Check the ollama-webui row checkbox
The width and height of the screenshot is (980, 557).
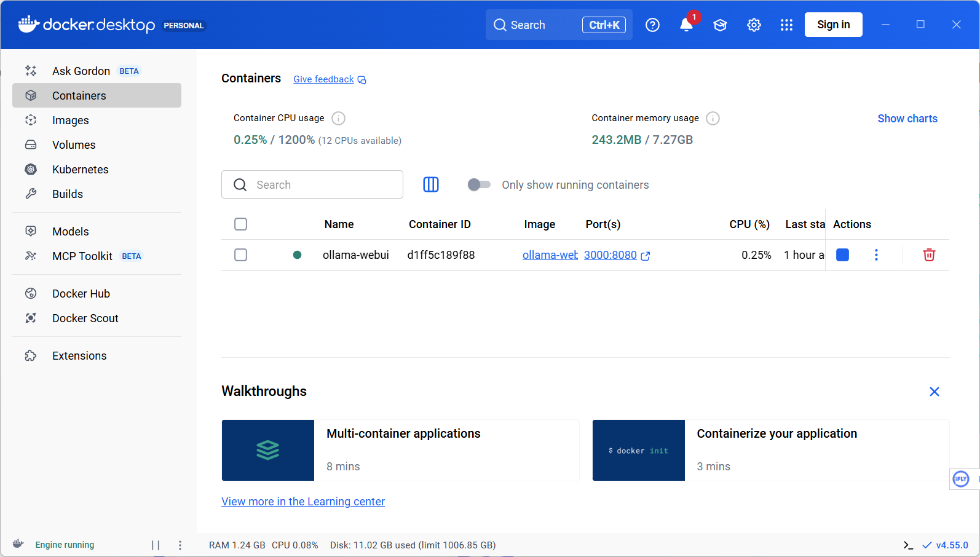click(x=241, y=255)
